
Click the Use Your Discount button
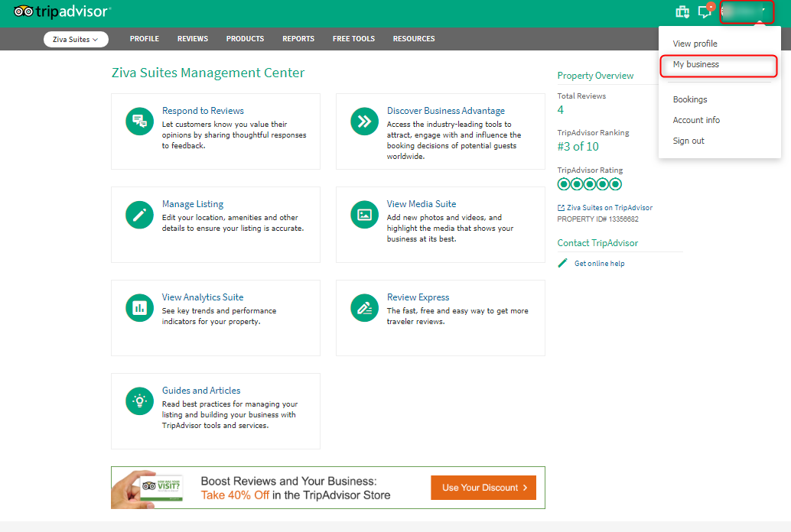click(483, 488)
